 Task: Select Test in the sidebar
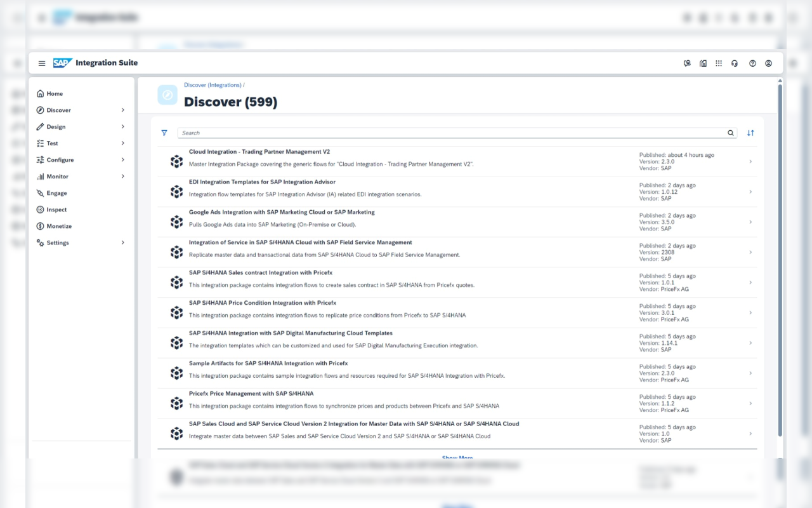tap(52, 144)
